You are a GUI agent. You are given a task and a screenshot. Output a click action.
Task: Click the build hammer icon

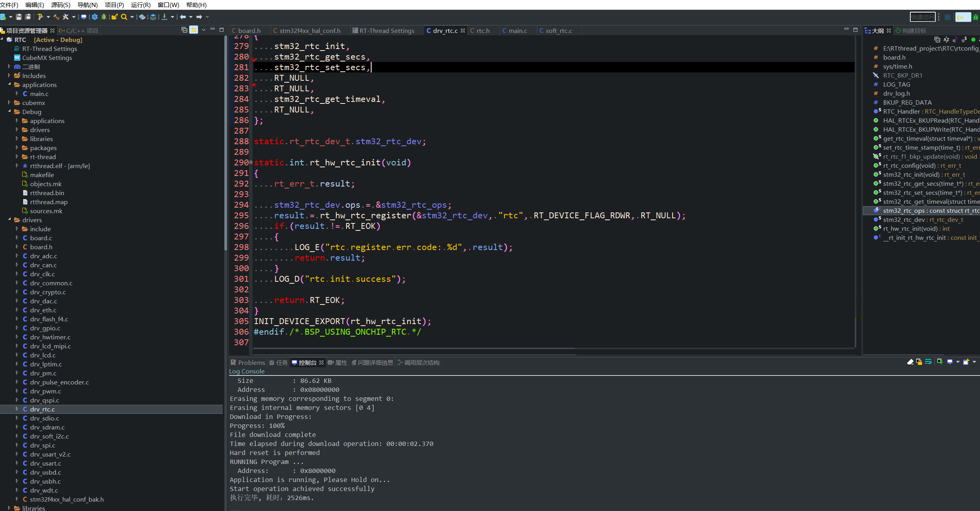[40, 17]
